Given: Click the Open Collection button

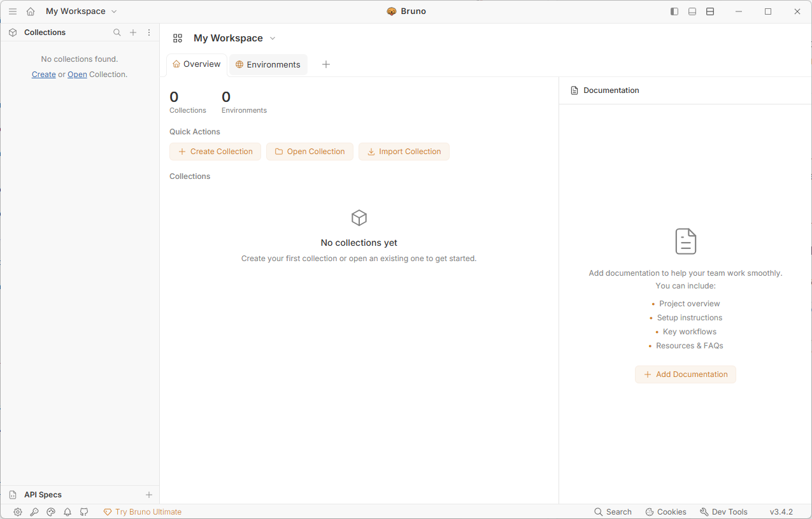Looking at the screenshot, I should click(x=310, y=152).
